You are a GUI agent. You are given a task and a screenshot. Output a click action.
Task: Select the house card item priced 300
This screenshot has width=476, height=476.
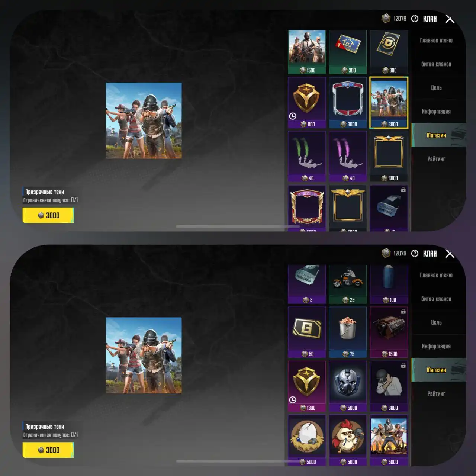(348, 52)
